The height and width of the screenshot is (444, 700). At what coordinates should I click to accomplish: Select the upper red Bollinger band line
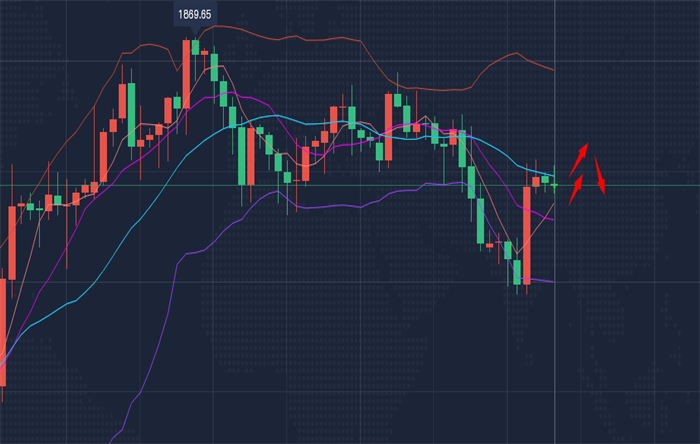tap(300, 37)
